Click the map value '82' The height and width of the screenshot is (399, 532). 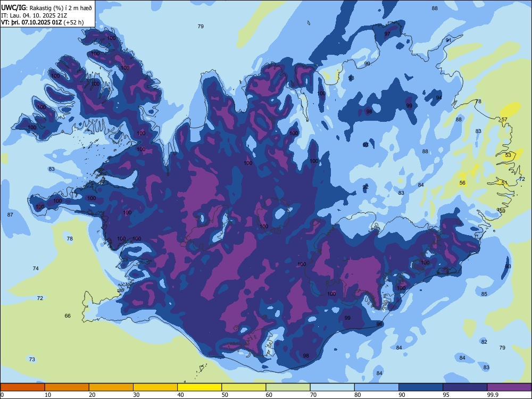click(484, 342)
